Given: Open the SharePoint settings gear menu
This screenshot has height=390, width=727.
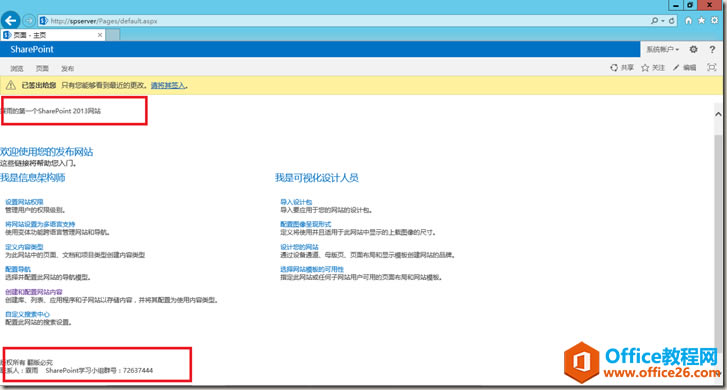Looking at the screenshot, I should 693,49.
